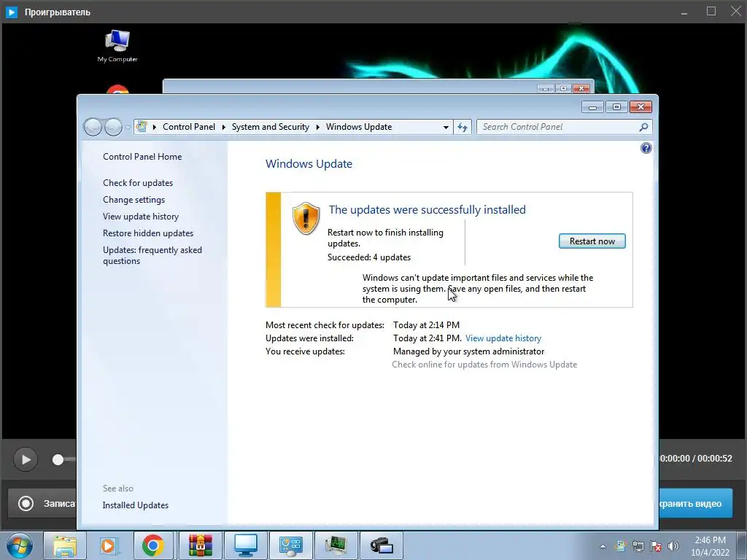Screen dimensions: 747x560
Task: Click the Windows Start orb
Action: point(20,545)
